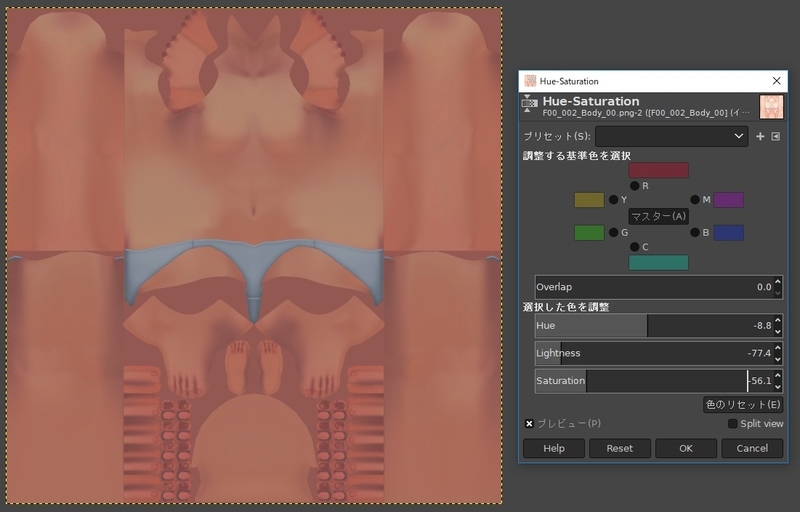Click the body texture image on canvas

[254, 255]
